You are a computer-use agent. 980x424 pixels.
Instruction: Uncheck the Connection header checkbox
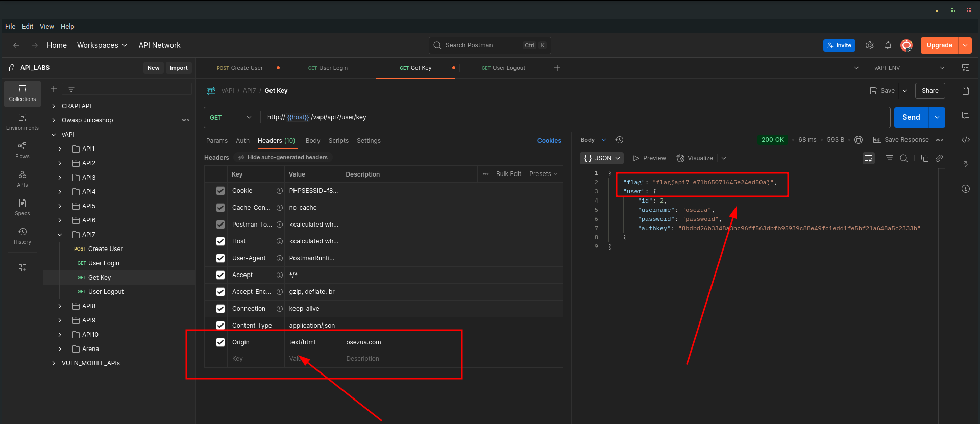[220, 309]
